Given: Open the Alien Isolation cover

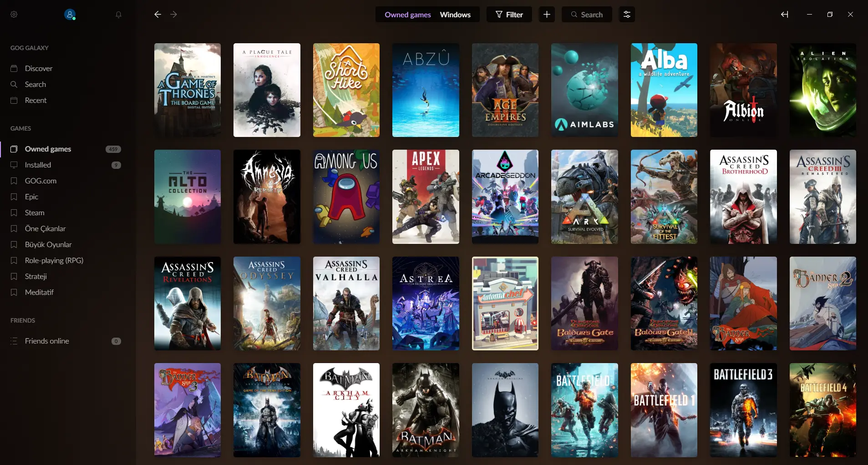Looking at the screenshot, I should click(823, 90).
